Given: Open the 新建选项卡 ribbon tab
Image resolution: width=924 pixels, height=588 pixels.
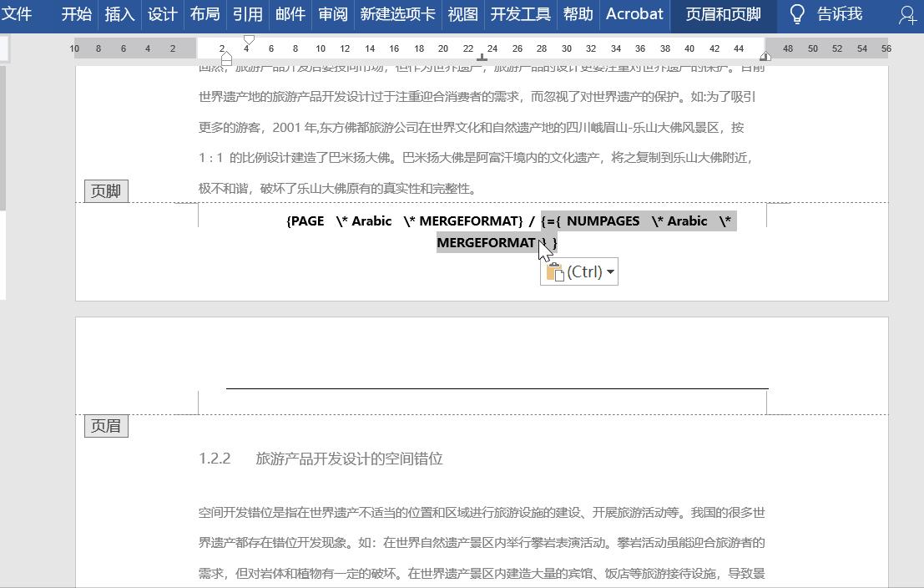Looking at the screenshot, I should point(396,14).
